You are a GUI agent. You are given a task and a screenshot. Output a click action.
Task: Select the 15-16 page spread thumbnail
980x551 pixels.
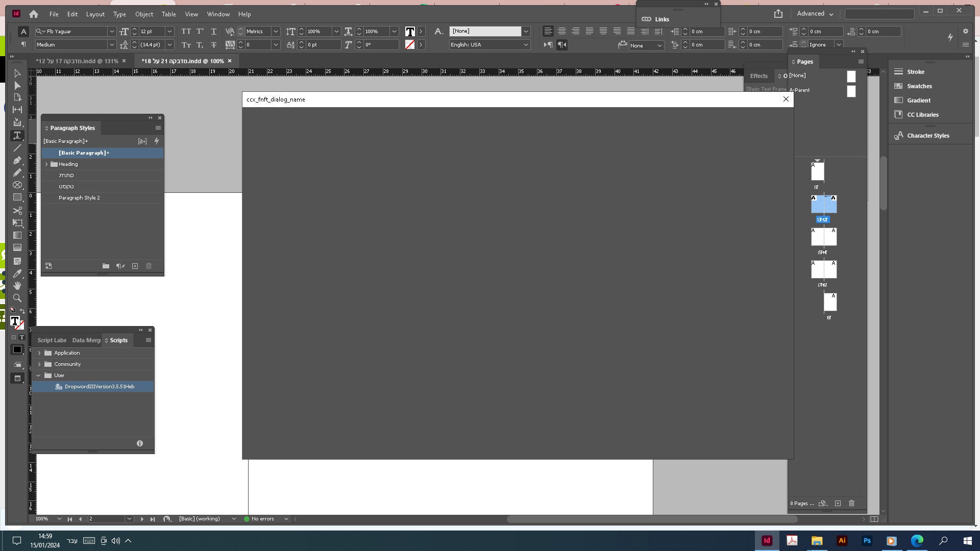pyautogui.click(x=823, y=237)
